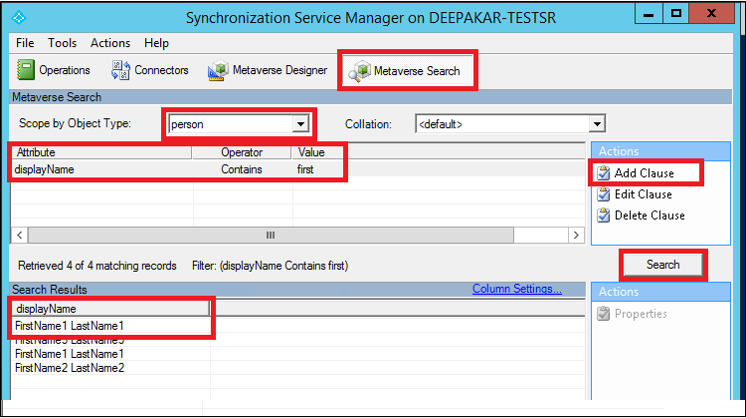Viewport: 746px width, 418px height.
Task: Sort by the displayName column header
Action: (46, 309)
